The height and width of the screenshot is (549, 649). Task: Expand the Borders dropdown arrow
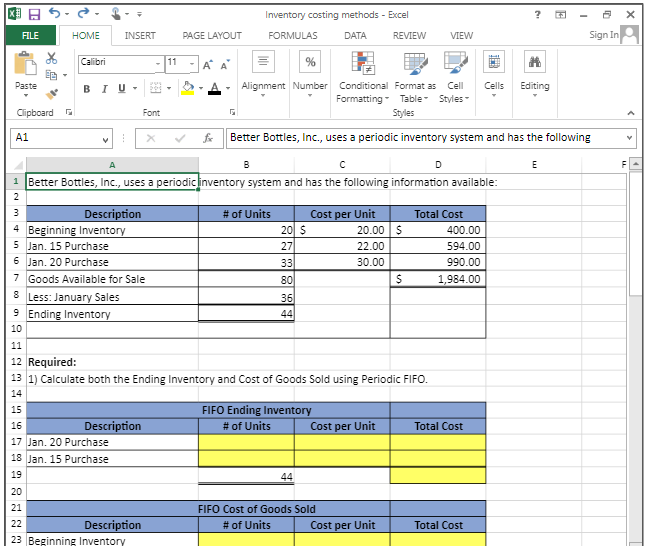pyautogui.click(x=169, y=88)
